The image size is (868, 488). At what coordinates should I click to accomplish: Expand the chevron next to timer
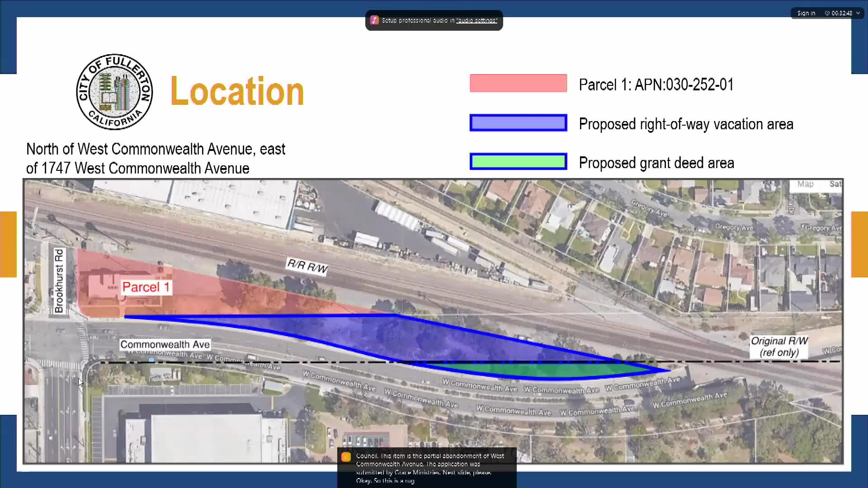(x=858, y=13)
